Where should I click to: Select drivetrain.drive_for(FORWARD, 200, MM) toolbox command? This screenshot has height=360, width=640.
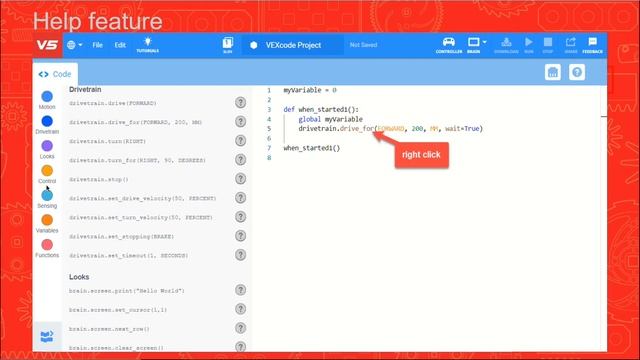136,122
